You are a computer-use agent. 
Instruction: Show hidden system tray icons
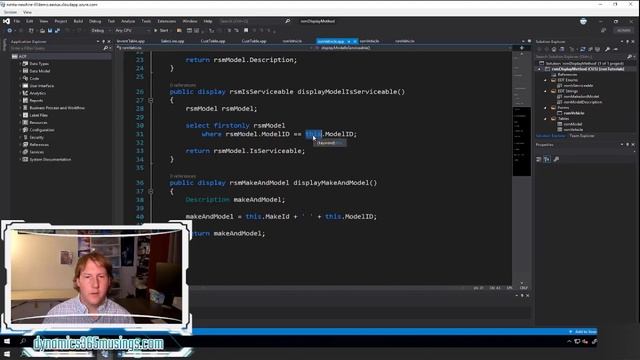pyautogui.click(x=569, y=341)
